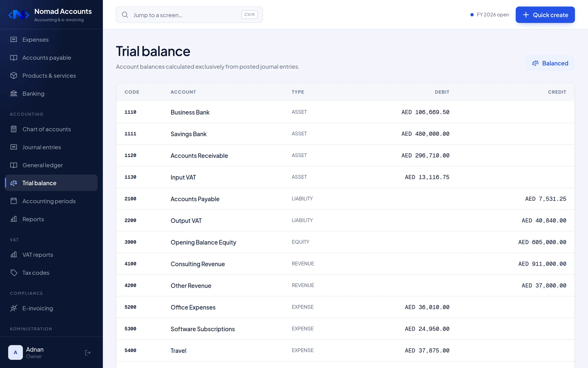Click the Consulting Revenue account
588x368 pixels.
click(x=197, y=264)
